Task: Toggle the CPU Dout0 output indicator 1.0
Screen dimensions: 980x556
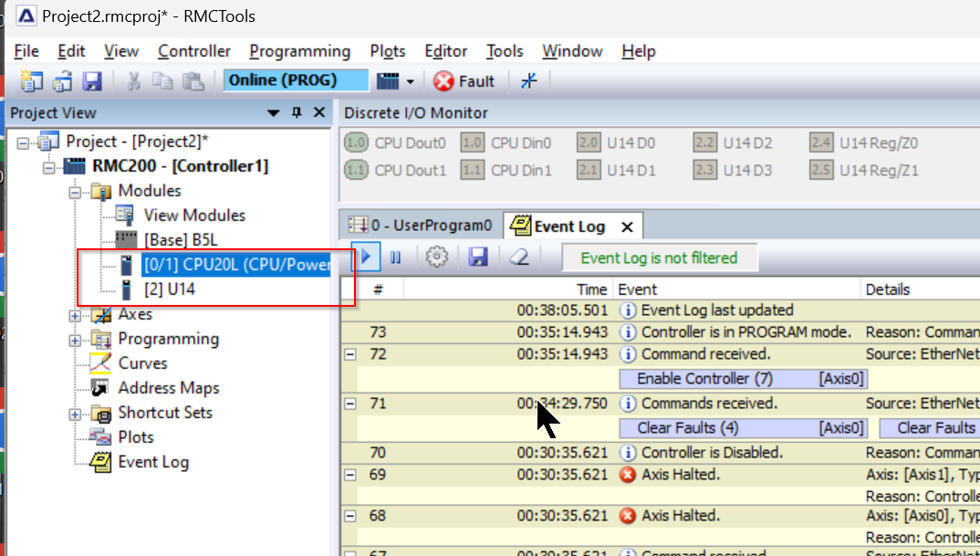Action: pyautogui.click(x=356, y=142)
